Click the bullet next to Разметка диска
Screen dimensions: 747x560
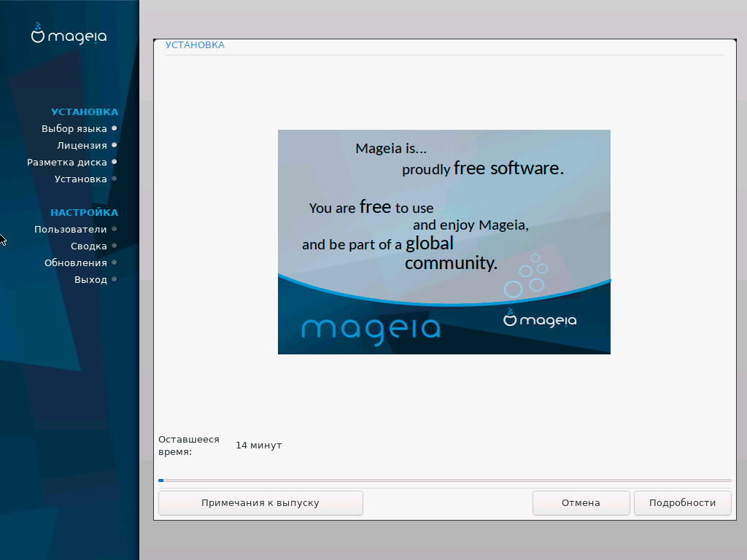(115, 162)
